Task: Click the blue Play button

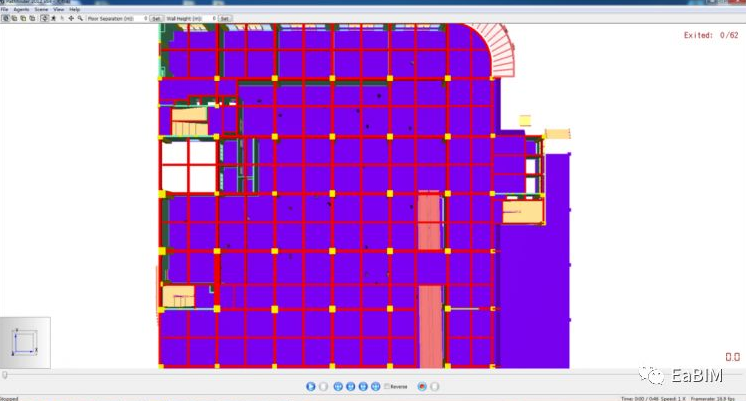Action: (311, 387)
